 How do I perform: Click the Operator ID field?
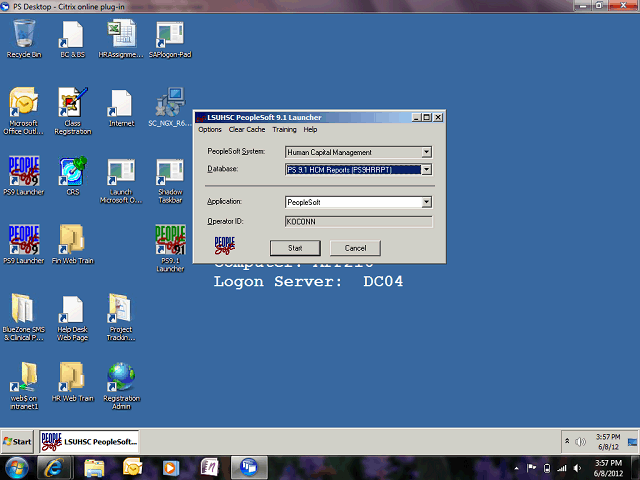point(358,222)
